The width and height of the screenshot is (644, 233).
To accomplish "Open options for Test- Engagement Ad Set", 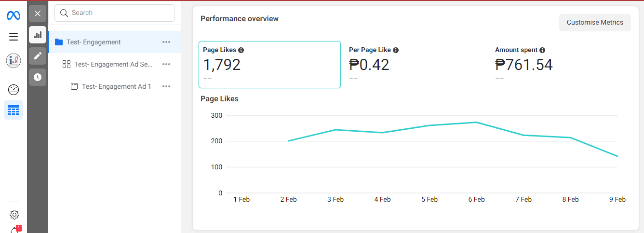I will pyautogui.click(x=166, y=64).
